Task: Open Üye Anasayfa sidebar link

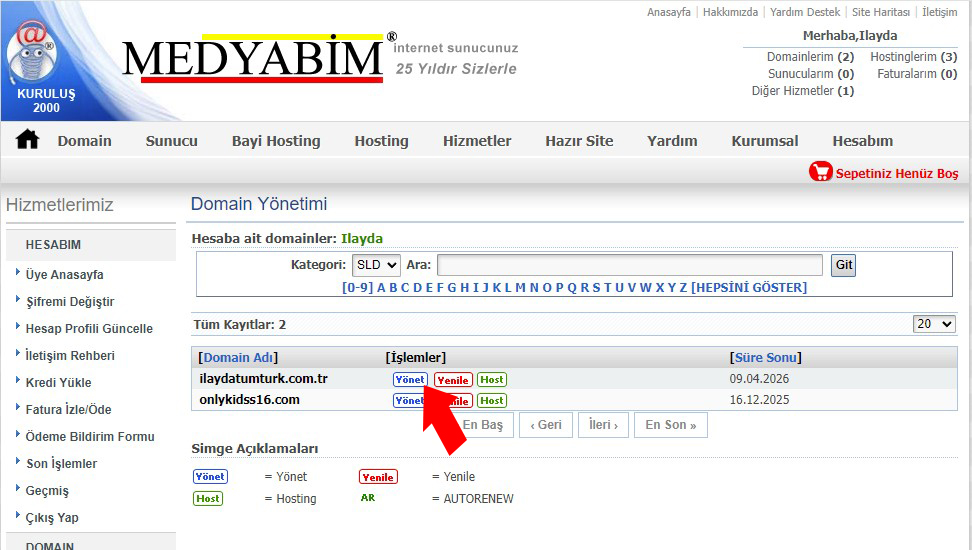Action: [x=64, y=275]
